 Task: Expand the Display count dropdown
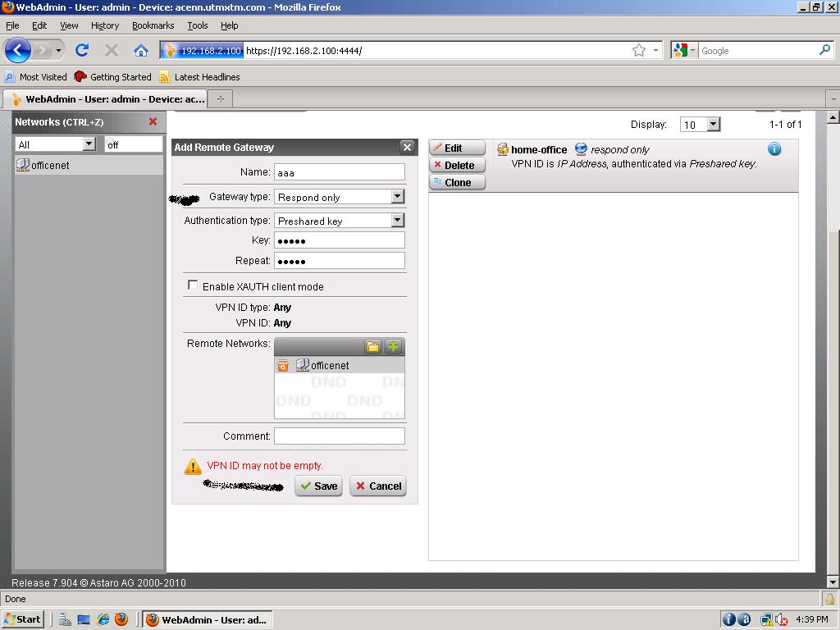coord(713,125)
